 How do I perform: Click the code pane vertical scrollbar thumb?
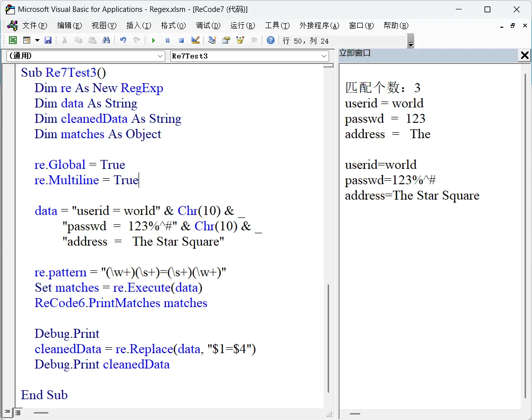point(328,338)
